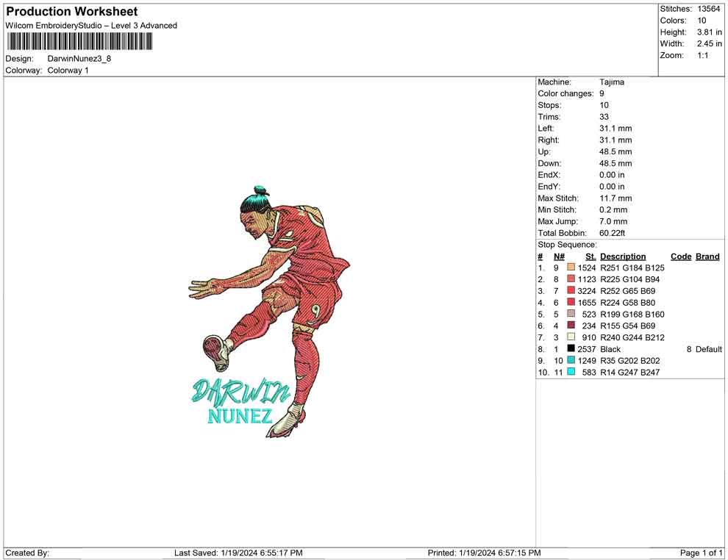Click the Stop Sequence label
Screen dimensions: 728x560
point(567,245)
